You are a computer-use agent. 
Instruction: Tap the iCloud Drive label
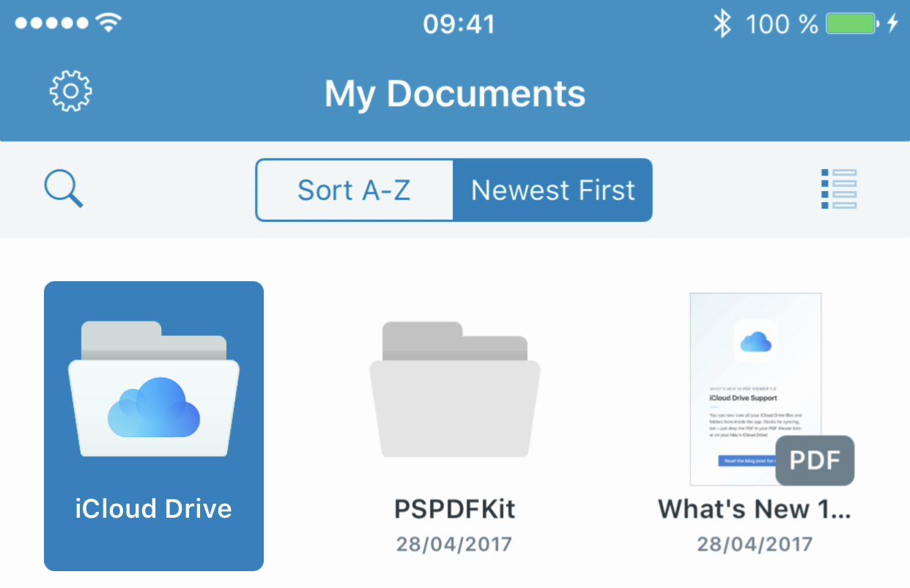coord(154,509)
